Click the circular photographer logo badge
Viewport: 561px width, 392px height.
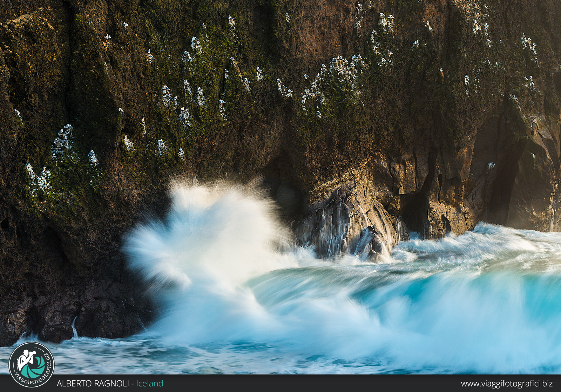point(32,365)
